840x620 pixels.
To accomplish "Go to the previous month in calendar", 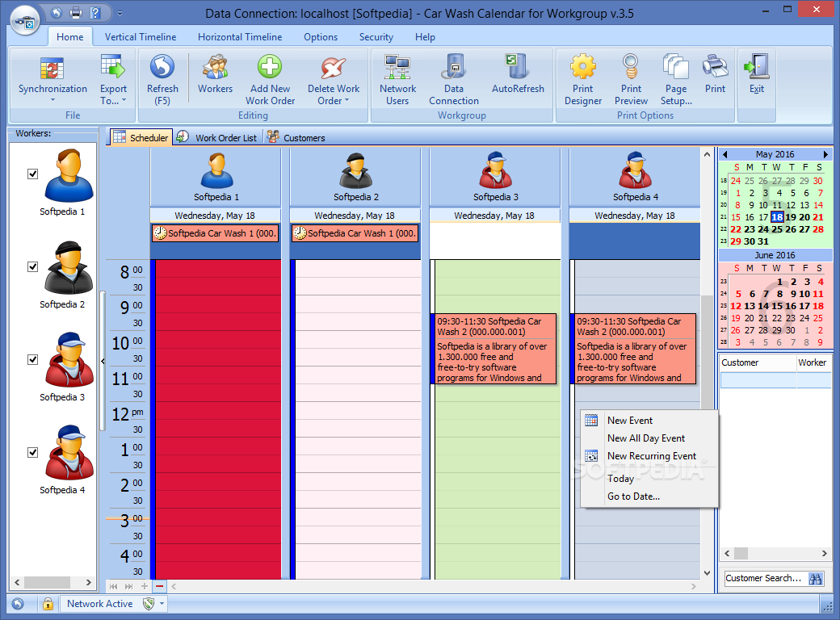I will coord(724,154).
